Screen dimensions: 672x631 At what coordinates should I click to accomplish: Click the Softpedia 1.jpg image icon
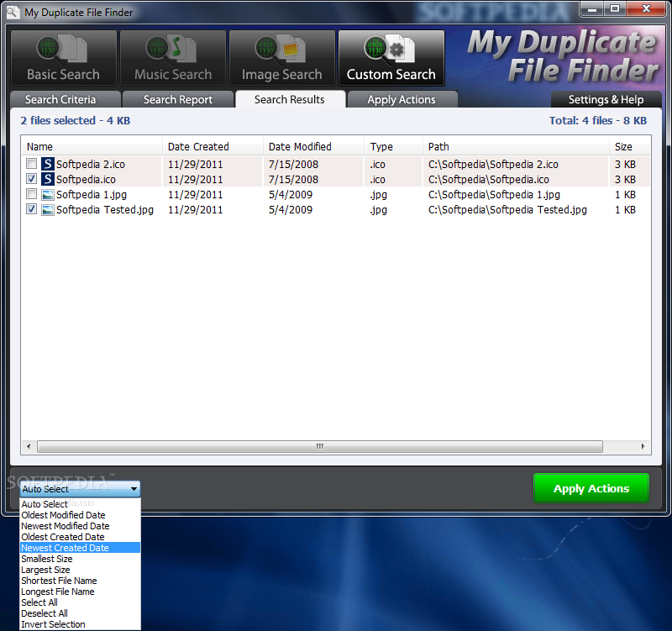pos(48,195)
